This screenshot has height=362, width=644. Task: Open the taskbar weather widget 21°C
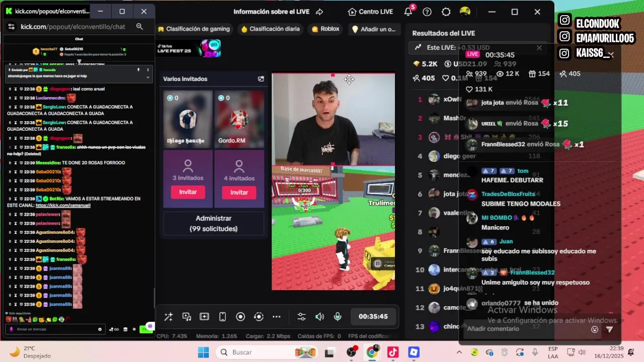pyautogui.click(x=30, y=352)
